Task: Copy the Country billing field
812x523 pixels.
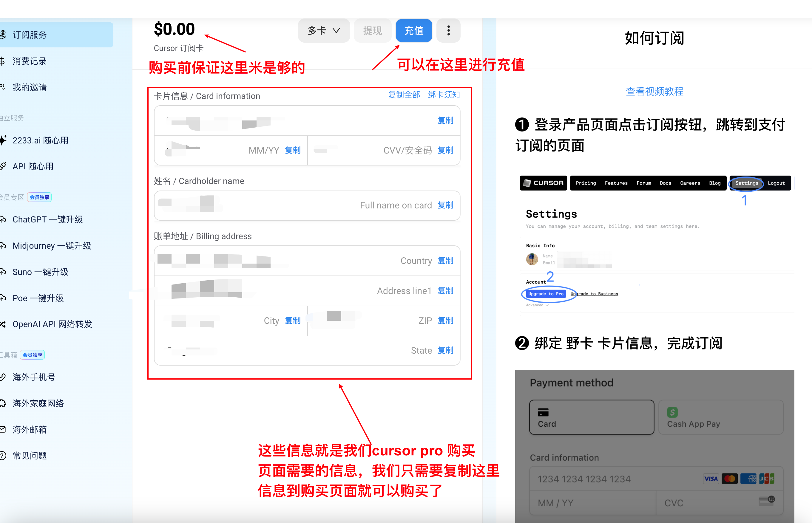Action: tap(445, 261)
